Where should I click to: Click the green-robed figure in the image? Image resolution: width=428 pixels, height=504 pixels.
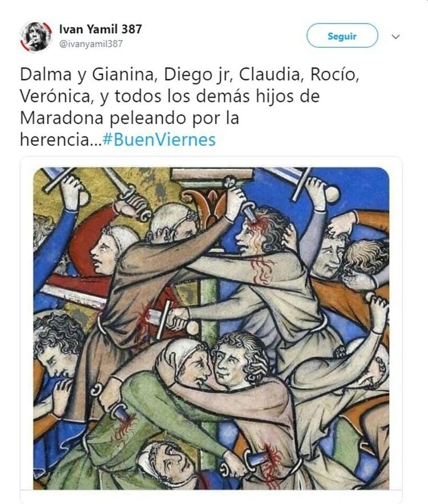pyautogui.click(x=155, y=418)
